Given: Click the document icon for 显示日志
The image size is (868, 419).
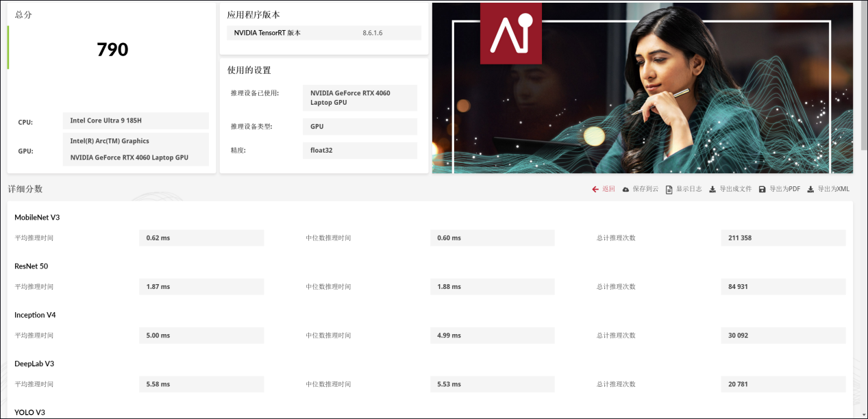Looking at the screenshot, I should click(669, 190).
